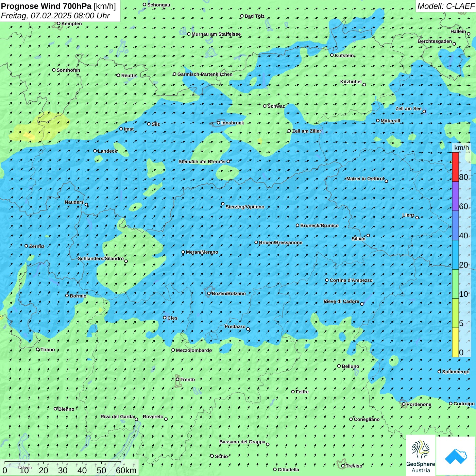The width and height of the screenshot is (476, 476).
Task: Click the "Reutte" label
Action: (129, 75)
